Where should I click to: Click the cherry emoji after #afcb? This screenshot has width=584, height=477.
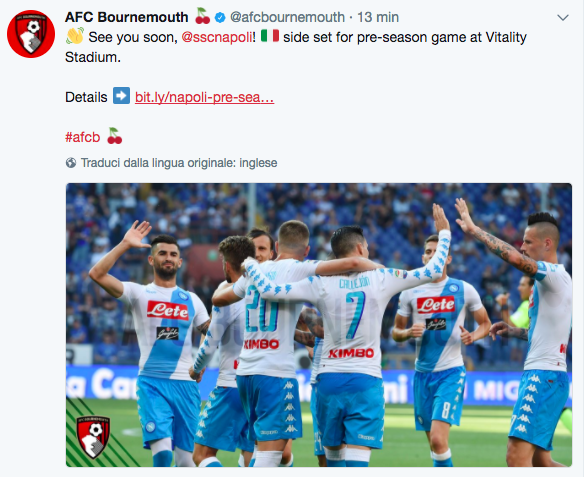point(114,136)
